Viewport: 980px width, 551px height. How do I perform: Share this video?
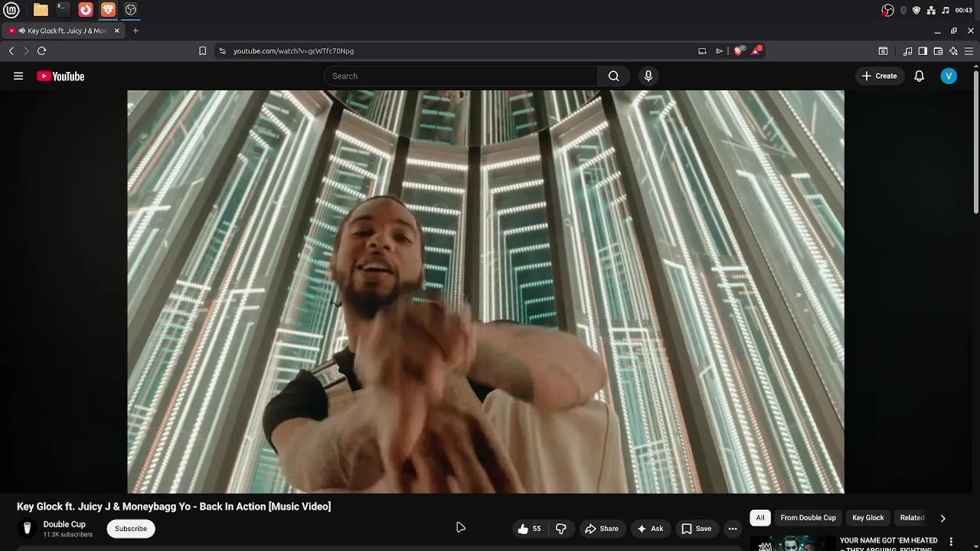[x=602, y=528]
